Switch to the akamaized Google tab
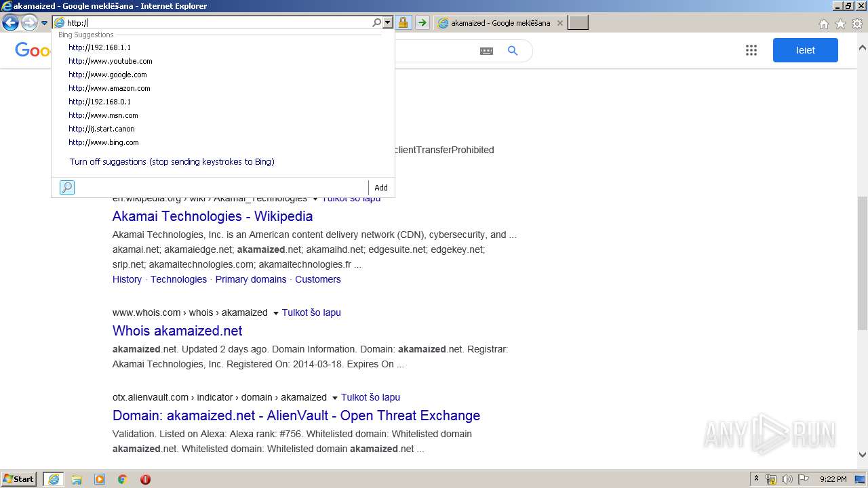Screen dimensions: 868x488 [x=500, y=23]
